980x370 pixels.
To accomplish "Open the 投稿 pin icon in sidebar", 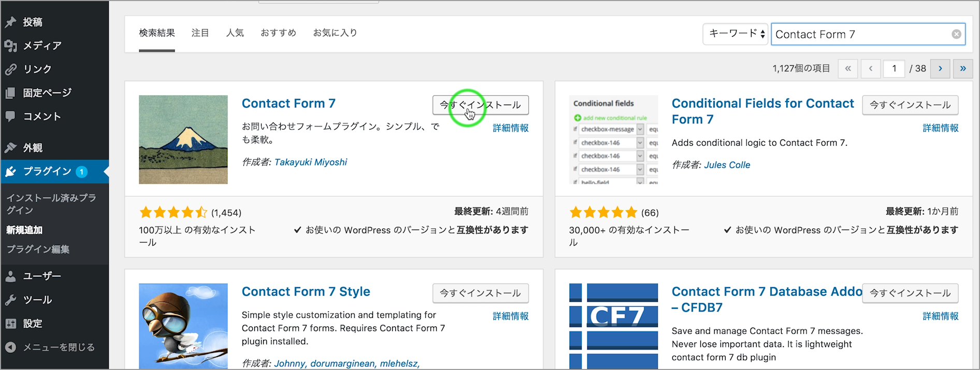I will tap(11, 22).
